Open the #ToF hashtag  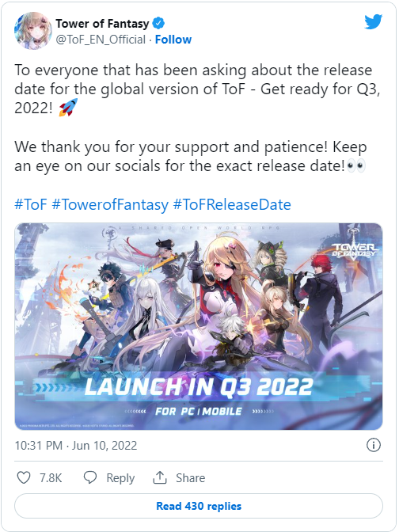point(31,204)
